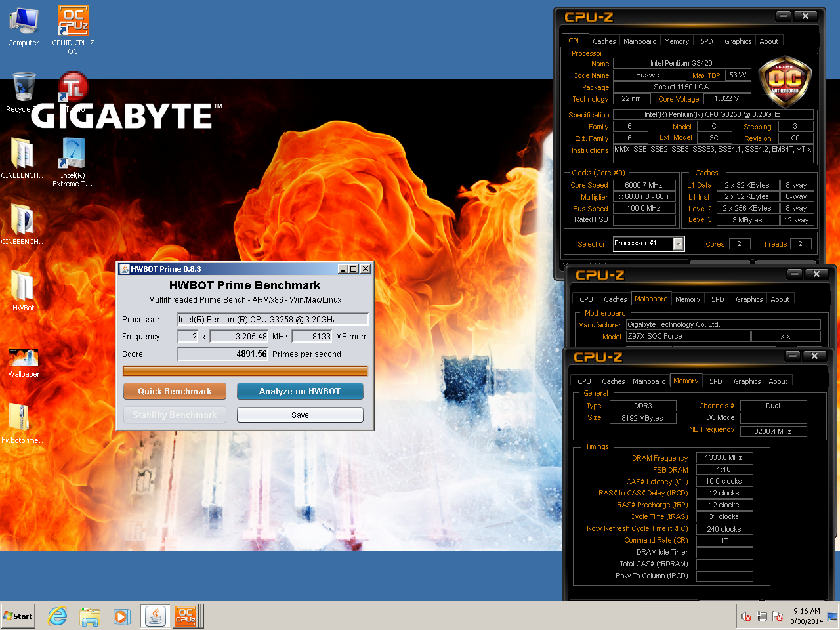The width and height of the screenshot is (840, 630).
Task: Click Core Speed value 6000.7 MHz
Action: (x=644, y=185)
